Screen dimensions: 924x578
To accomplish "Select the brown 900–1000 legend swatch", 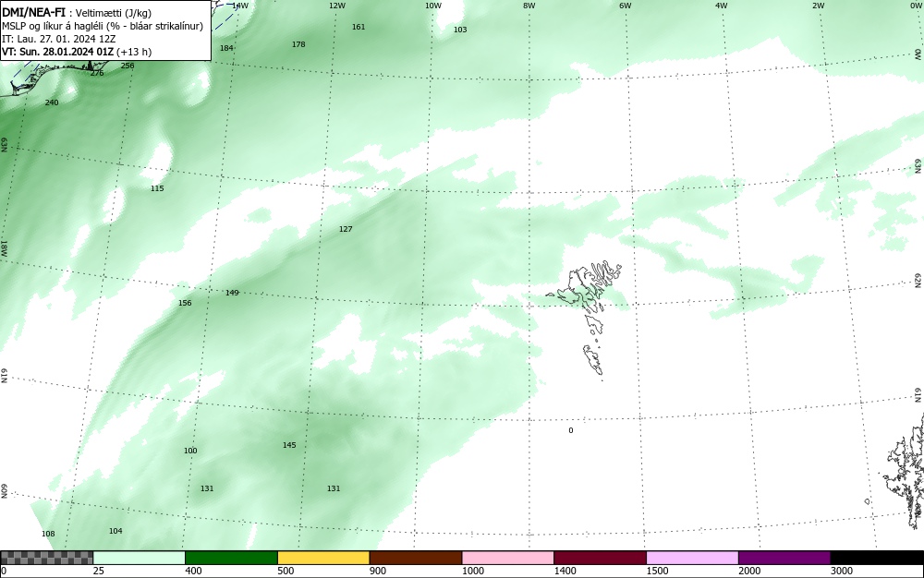I will pyautogui.click(x=416, y=558).
